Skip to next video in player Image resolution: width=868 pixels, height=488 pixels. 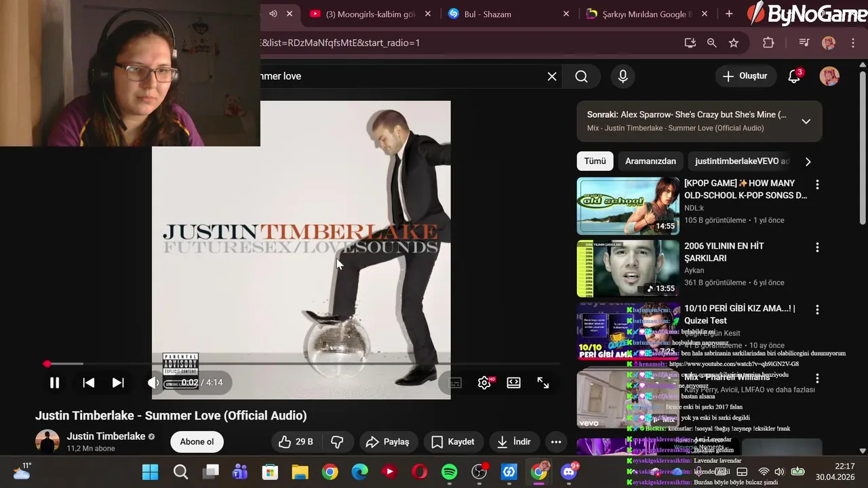coord(118,382)
